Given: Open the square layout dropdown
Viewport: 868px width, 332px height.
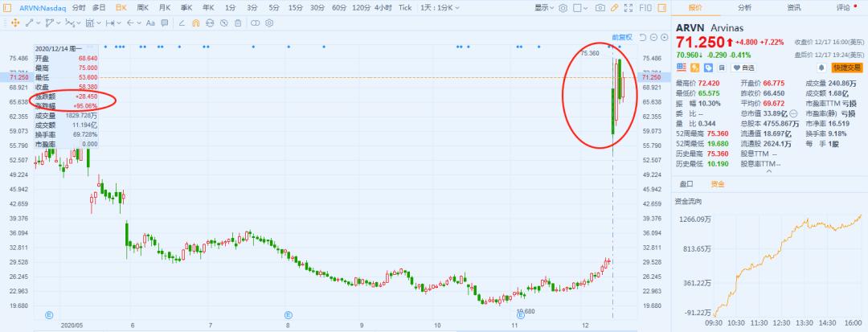Looking at the screenshot, I should click(x=581, y=8).
